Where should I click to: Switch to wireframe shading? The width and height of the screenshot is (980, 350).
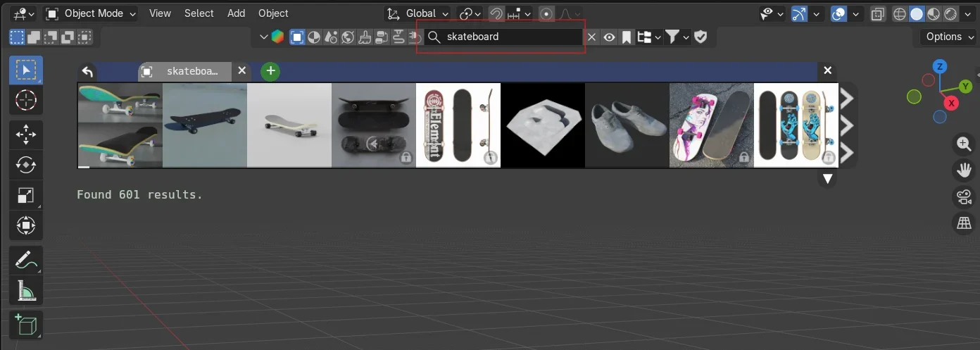click(900, 13)
